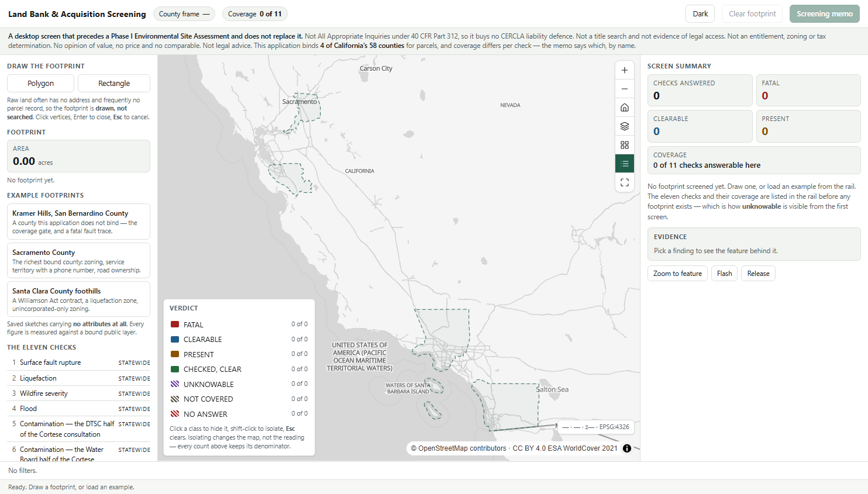Click the Clear footprint button
The height and width of the screenshot is (494, 868).
[x=752, y=14]
